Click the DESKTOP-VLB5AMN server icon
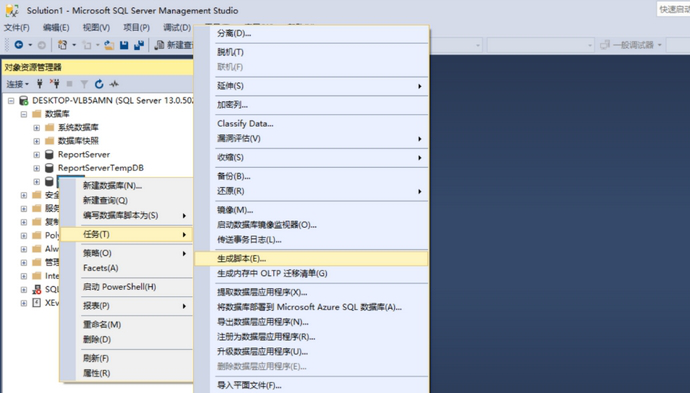Viewport: 690px width, 408px height. (x=24, y=101)
